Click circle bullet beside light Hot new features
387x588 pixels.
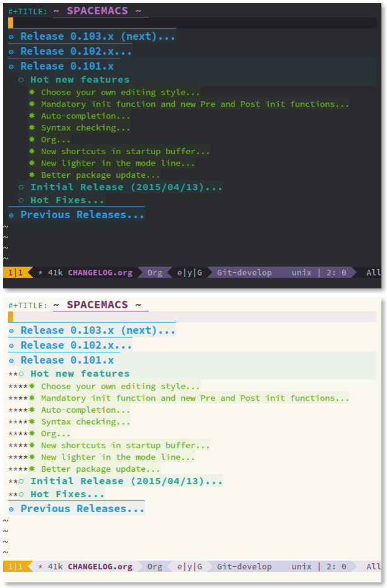pyautogui.click(x=21, y=374)
